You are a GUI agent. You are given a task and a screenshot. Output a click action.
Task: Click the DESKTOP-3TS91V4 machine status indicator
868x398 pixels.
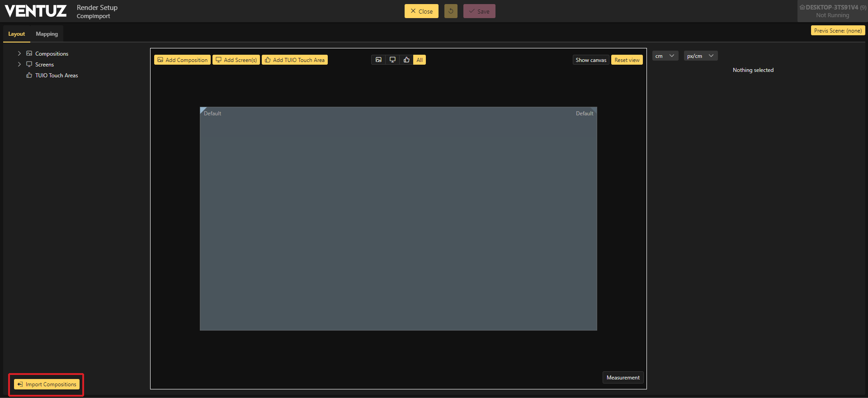click(x=832, y=11)
